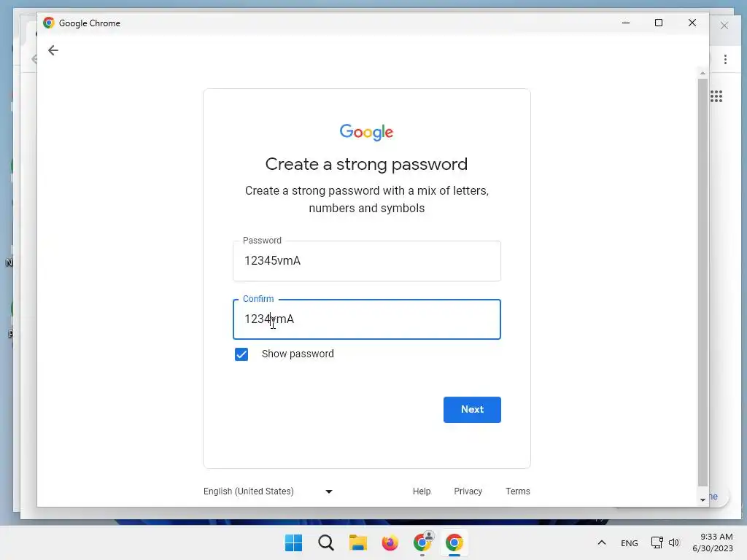This screenshot has width=747, height=560.
Task: Click the Next button
Action: 472,410
